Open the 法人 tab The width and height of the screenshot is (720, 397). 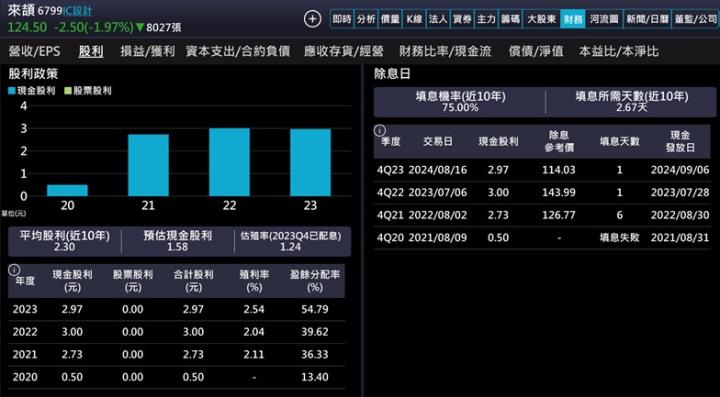[x=438, y=19]
